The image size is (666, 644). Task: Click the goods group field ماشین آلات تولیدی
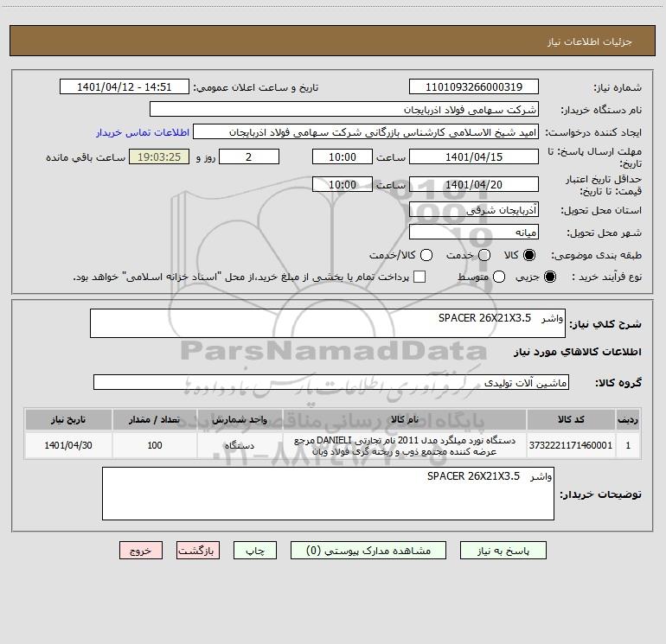[x=331, y=382]
